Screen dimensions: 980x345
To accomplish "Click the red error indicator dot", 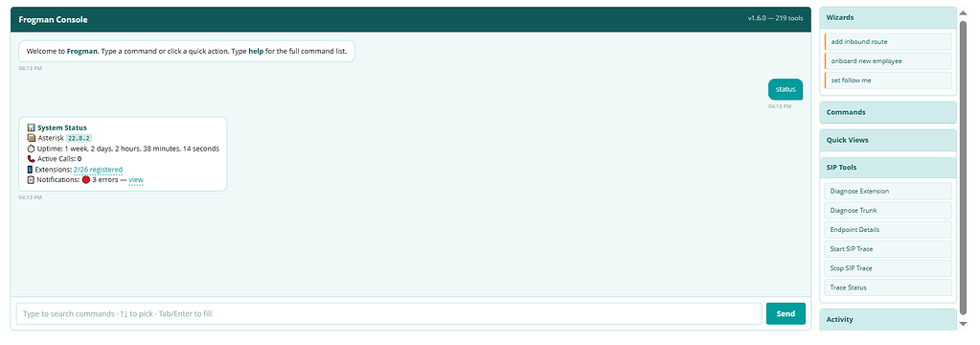I will point(86,180).
